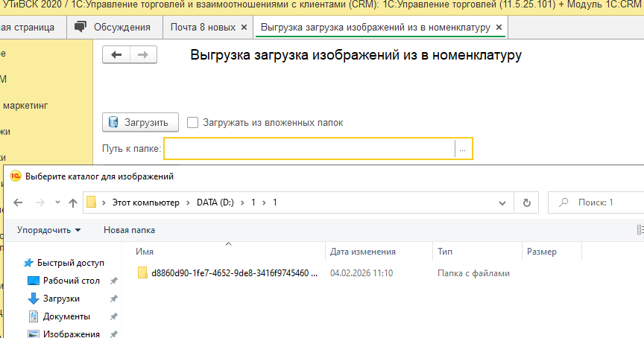Click Этот компьютер in breadcrumb path
The image size is (644, 338).
[x=146, y=203]
